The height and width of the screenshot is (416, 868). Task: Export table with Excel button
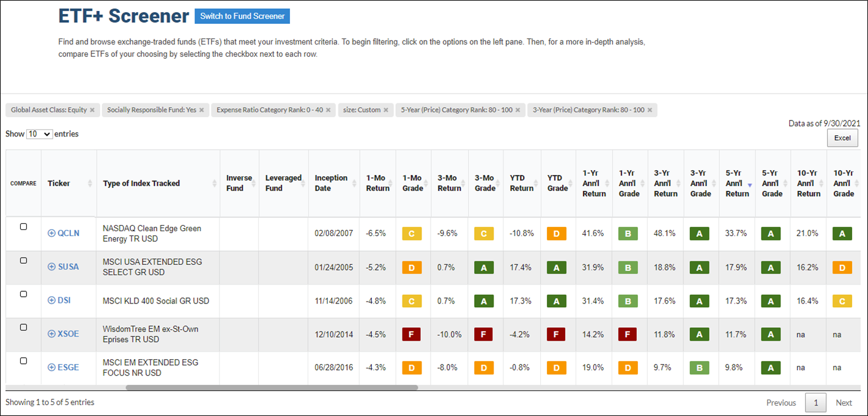click(x=842, y=138)
